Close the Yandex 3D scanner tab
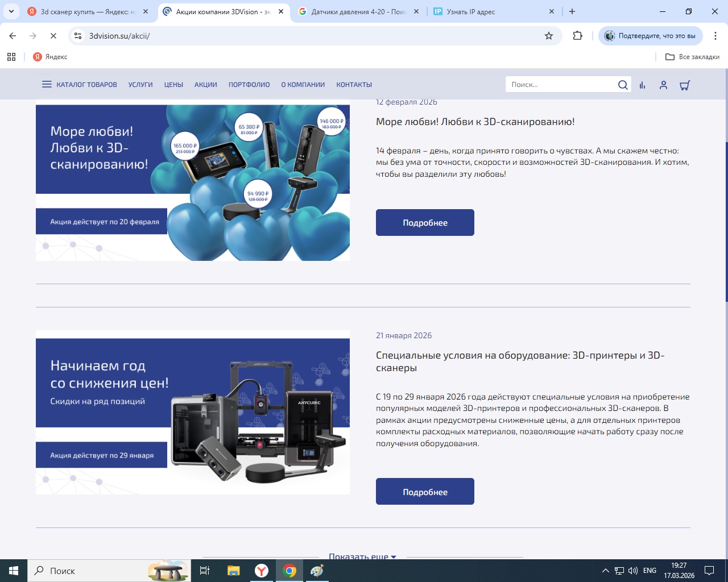 click(x=146, y=11)
